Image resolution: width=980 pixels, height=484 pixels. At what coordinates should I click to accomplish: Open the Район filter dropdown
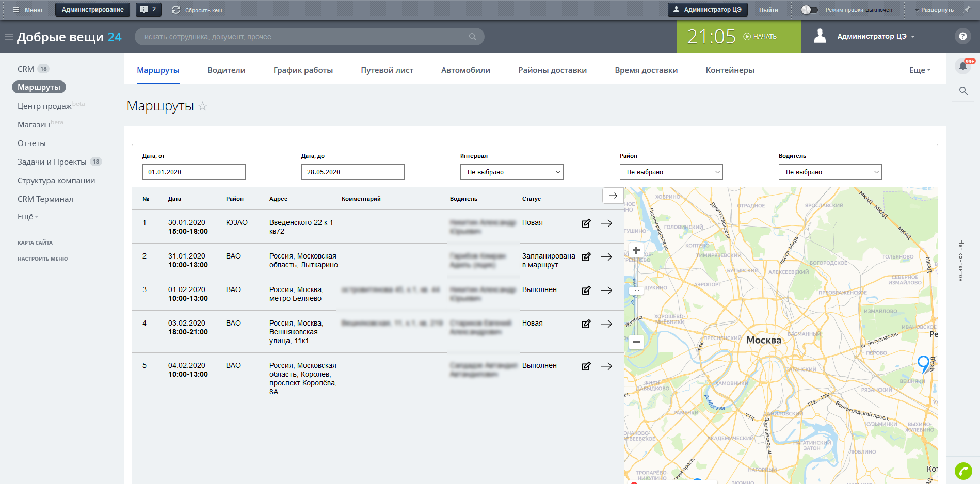671,172
